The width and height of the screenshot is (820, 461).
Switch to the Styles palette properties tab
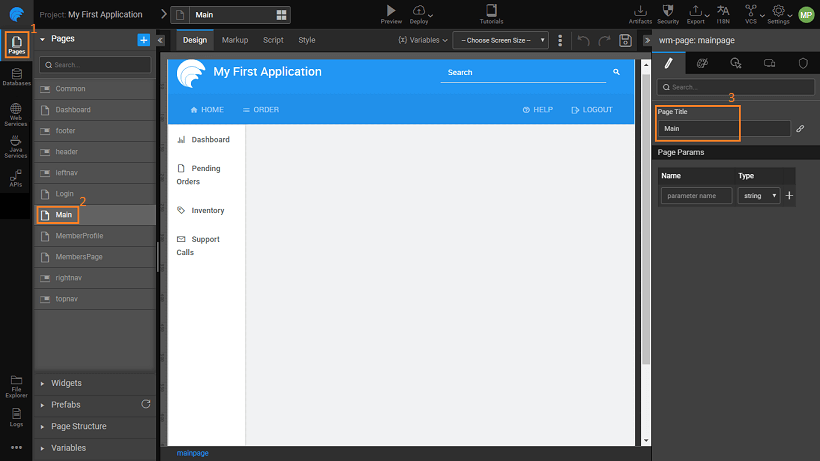point(701,63)
